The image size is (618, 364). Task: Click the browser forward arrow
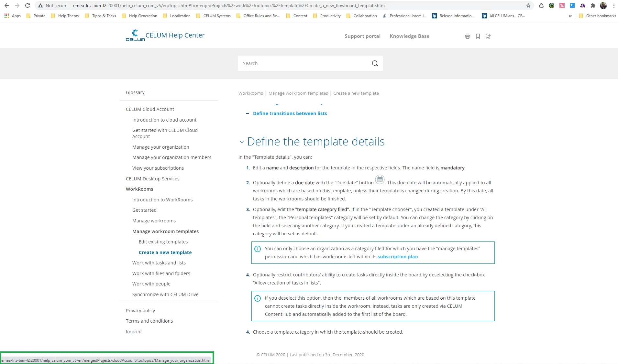[17, 5]
